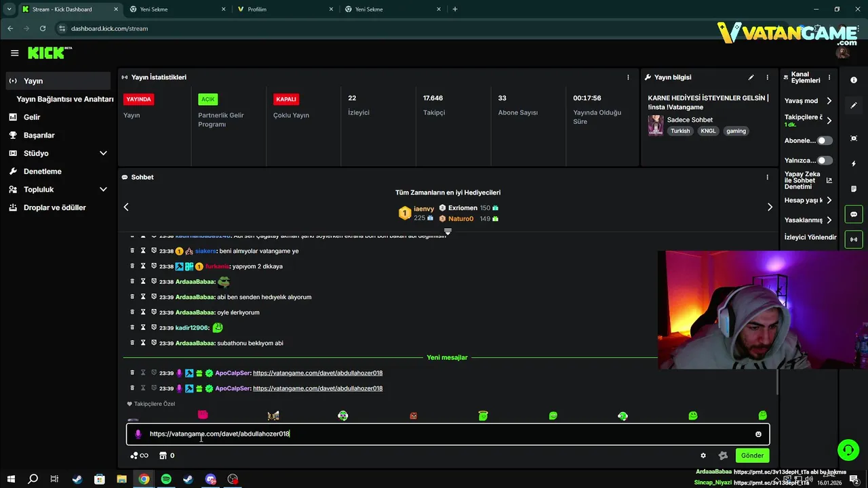Open Kanal Eylemleri three-dot menu

(x=829, y=77)
